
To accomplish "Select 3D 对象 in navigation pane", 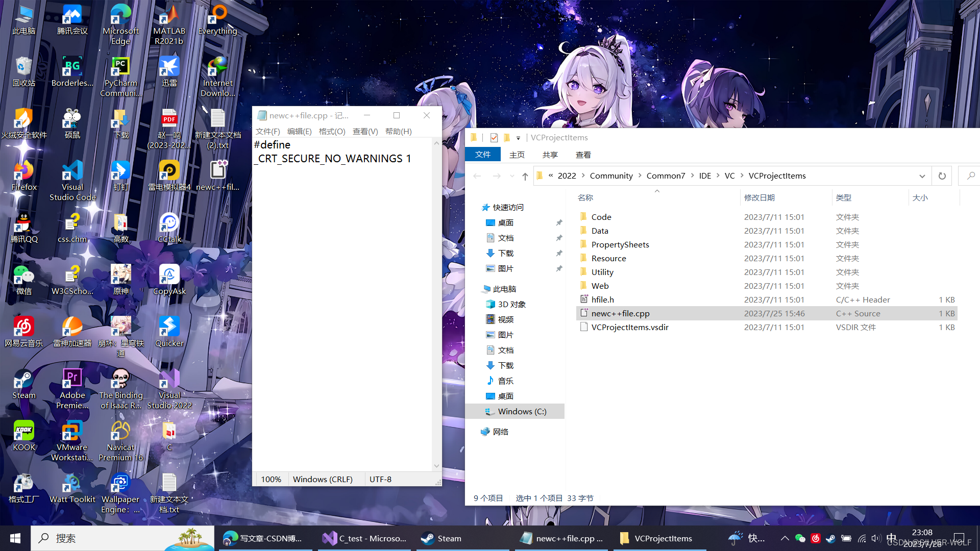I will click(x=511, y=304).
